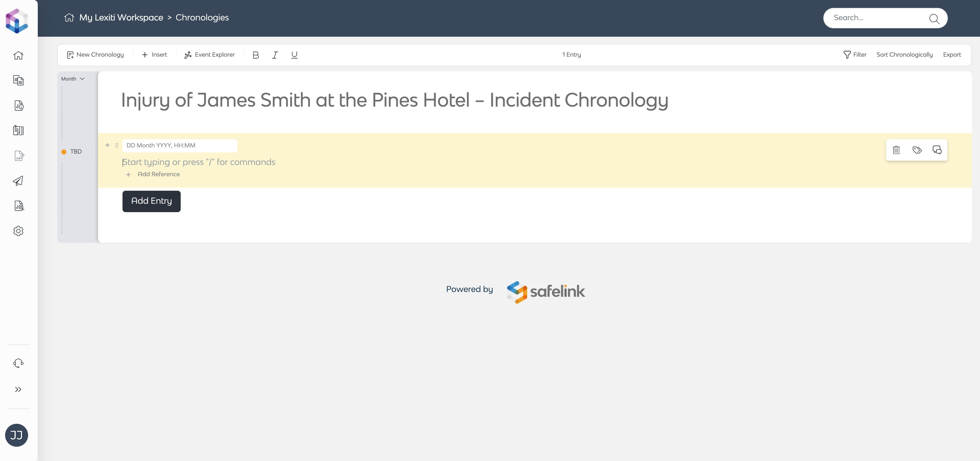Click the drag handle on entry
The image size is (980, 461).
(x=117, y=146)
